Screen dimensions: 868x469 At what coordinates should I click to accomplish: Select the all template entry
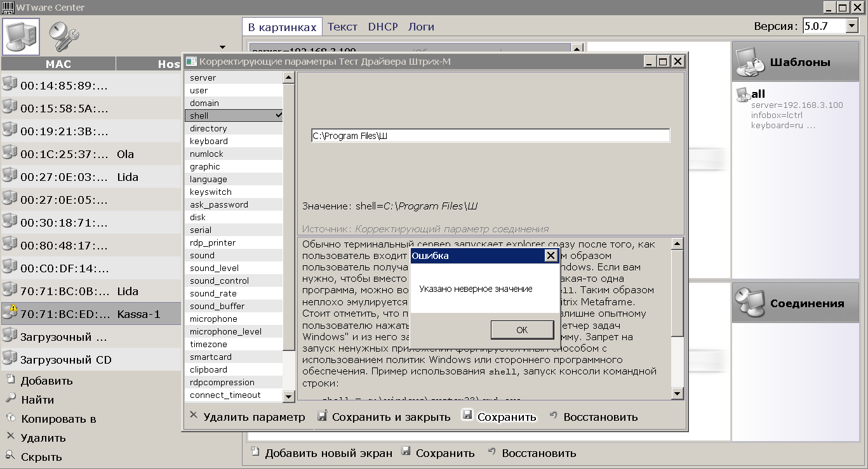pos(758,94)
